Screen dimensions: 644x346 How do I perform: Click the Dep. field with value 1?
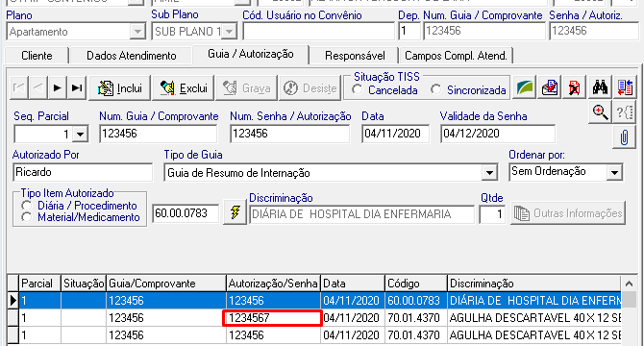[409, 31]
